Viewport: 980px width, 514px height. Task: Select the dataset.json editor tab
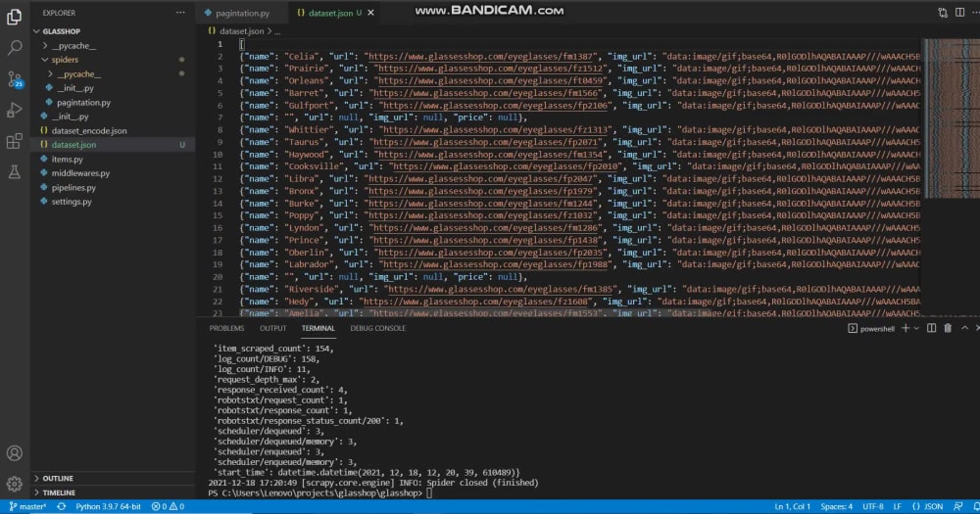(329, 13)
